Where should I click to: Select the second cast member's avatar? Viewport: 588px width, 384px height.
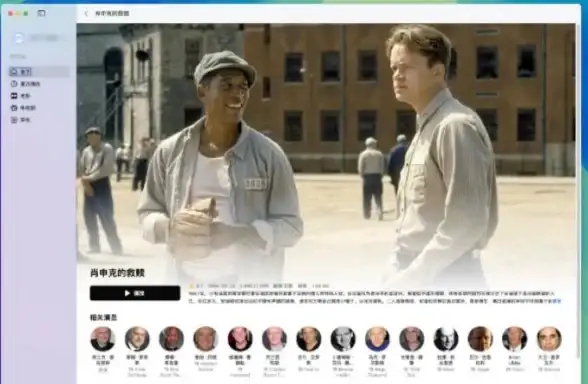pos(137,339)
